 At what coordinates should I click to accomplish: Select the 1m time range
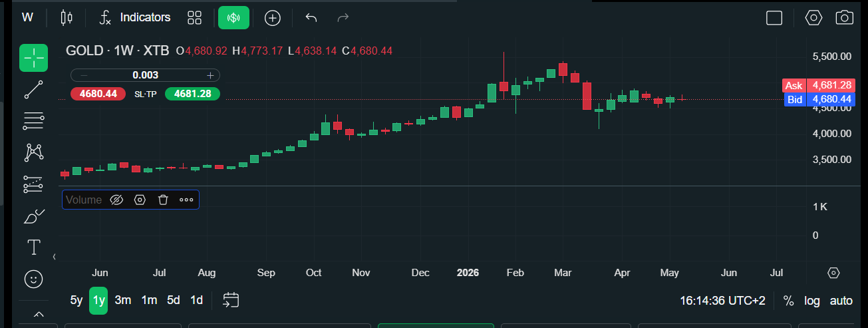[149, 300]
